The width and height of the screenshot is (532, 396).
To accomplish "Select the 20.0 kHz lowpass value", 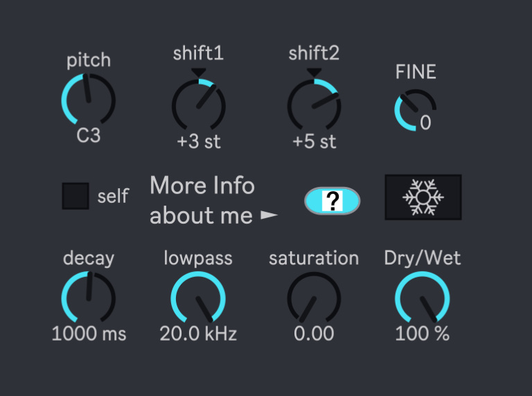I will (x=198, y=334).
